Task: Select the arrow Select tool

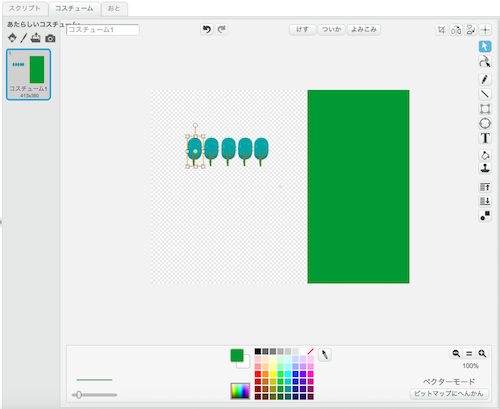Action: (485, 46)
